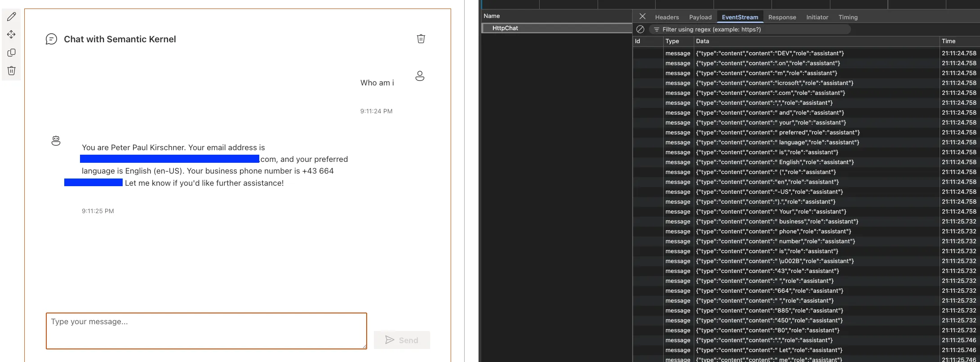The image size is (980, 362).
Task: Select the Initiator tab
Action: tap(817, 17)
